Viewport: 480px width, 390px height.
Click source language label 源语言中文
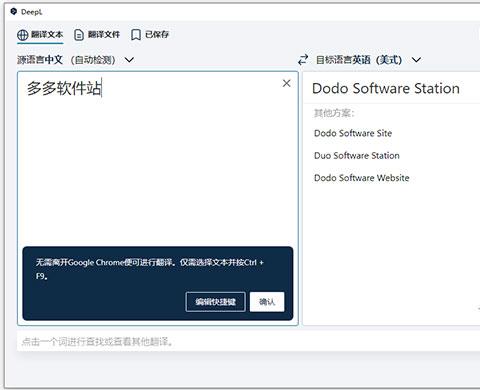click(x=40, y=60)
